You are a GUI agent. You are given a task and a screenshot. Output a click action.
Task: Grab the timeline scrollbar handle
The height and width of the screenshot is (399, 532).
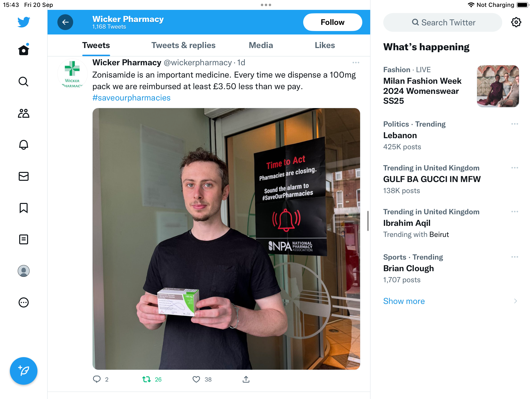click(368, 221)
